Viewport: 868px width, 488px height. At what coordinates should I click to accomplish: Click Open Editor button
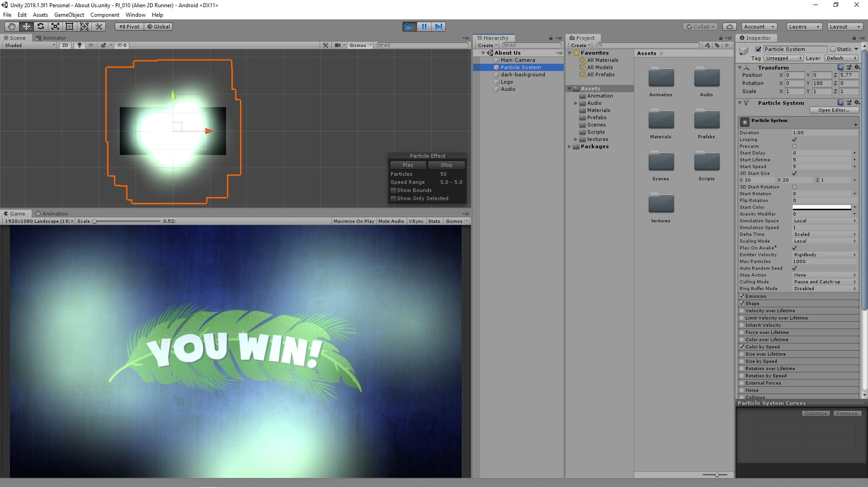click(x=834, y=110)
